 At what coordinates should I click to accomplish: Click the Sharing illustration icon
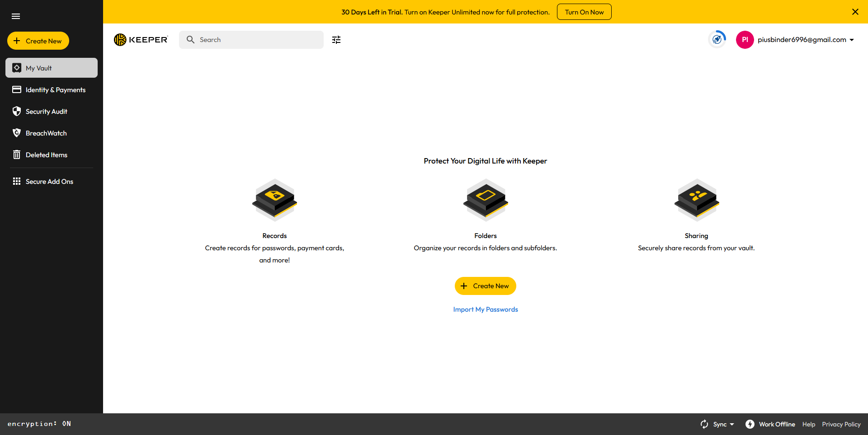point(696,200)
